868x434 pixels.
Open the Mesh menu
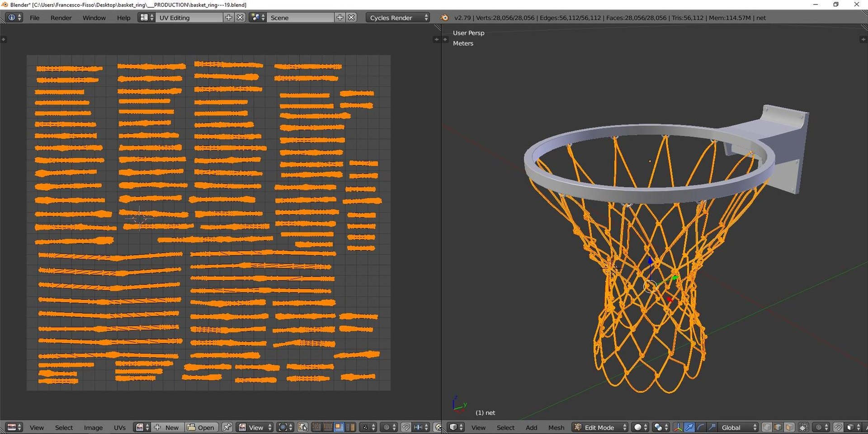point(556,427)
